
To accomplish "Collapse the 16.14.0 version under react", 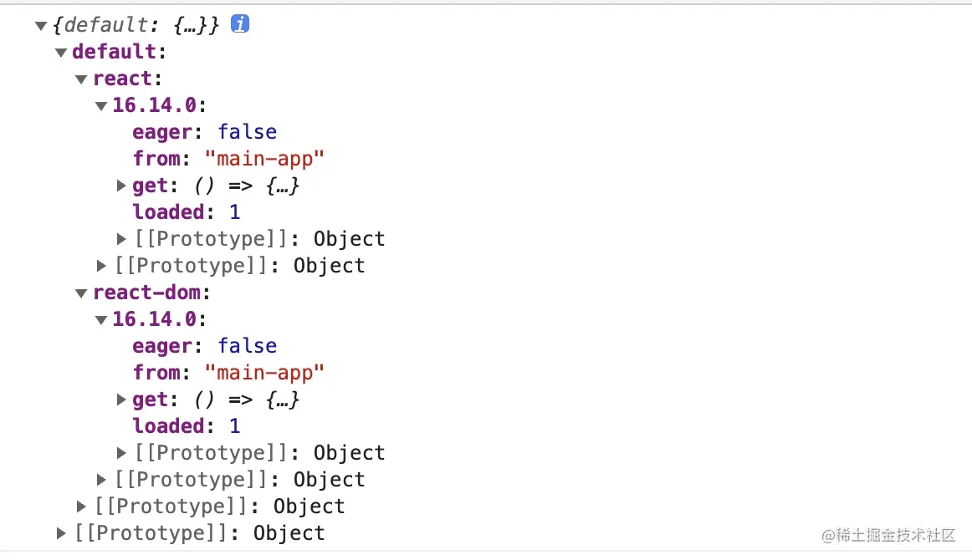I will [101, 106].
